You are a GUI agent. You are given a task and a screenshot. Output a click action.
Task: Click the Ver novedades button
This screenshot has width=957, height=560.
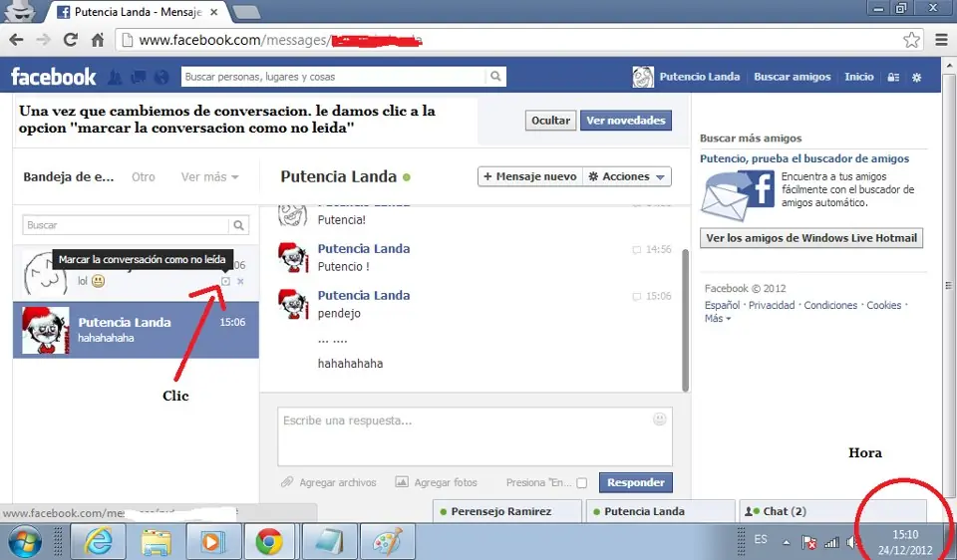626,121
